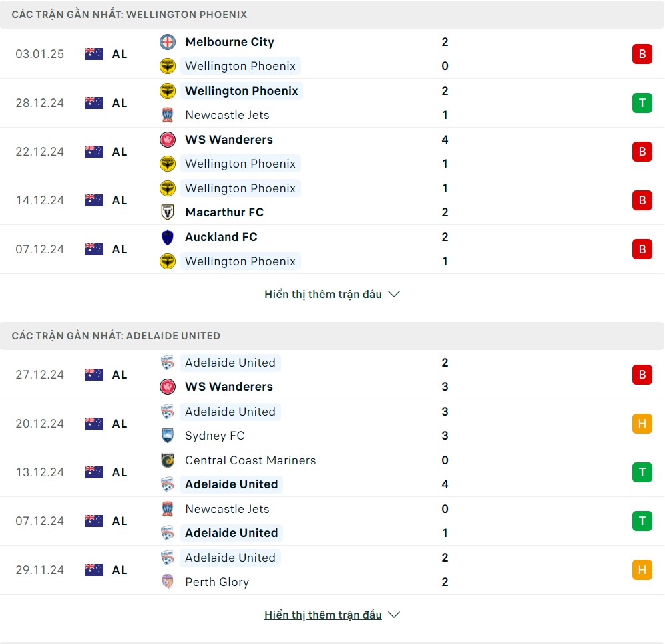The image size is (665, 644).
Task: Select the AL league label in the 14.12.24 row
Action: click(119, 200)
